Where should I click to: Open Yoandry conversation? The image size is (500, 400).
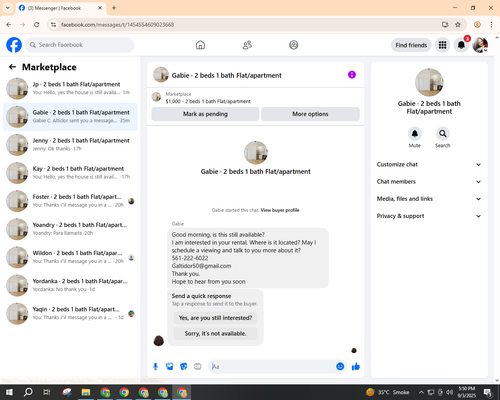pyautogui.click(x=70, y=229)
